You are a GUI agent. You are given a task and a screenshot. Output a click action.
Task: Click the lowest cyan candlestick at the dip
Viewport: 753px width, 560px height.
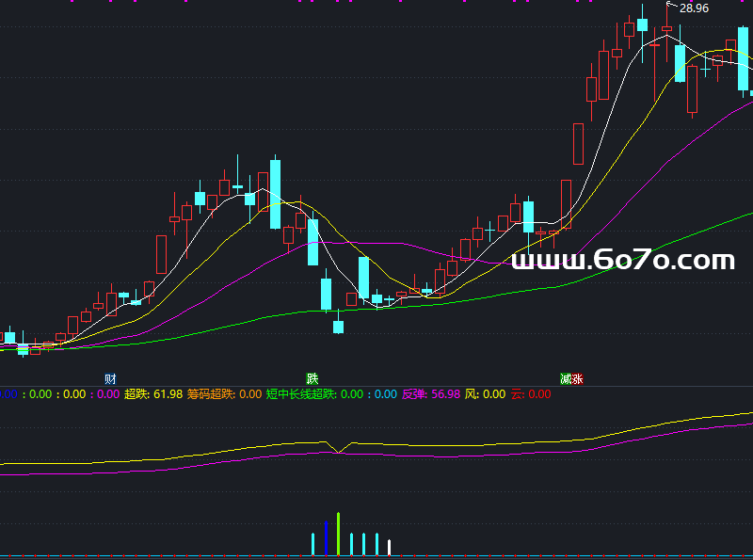(338, 327)
